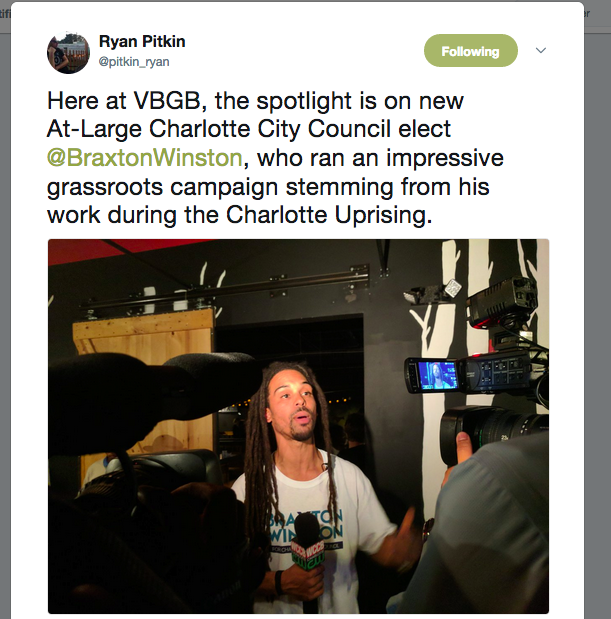Image resolution: width=611 pixels, height=619 pixels.
Task: Enlarge the attached interview photo
Action: (x=298, y=426)
